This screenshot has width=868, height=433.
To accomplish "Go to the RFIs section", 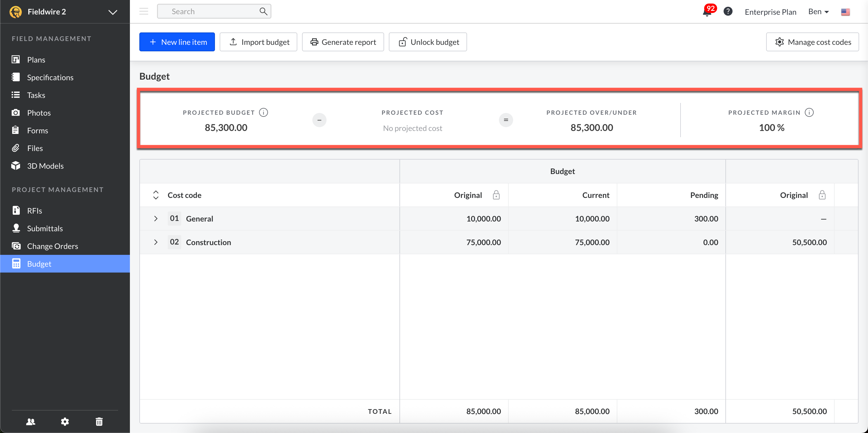I will pyautogui.click(x=34, y=211).
